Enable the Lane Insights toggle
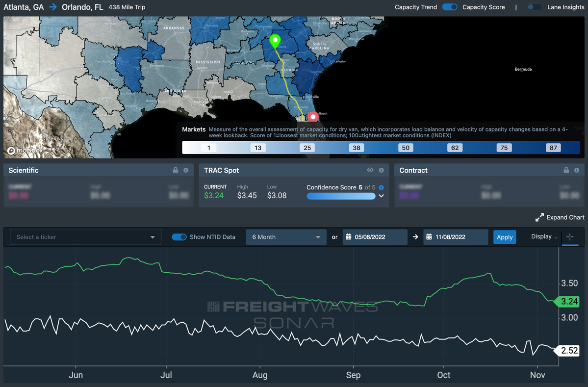The height and width of the screenshot is (387, 588). (x=535, y=7)
